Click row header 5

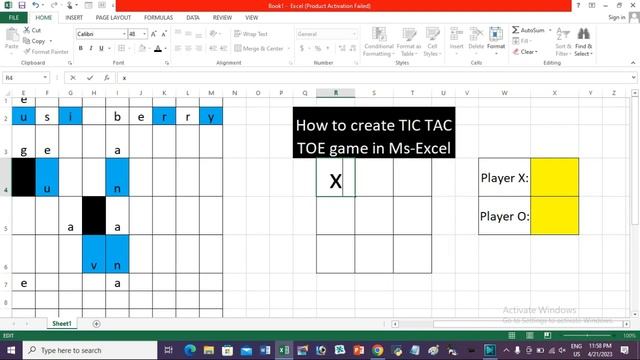tap(6, 216)
